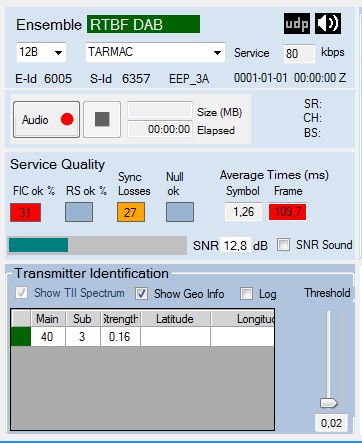Click the RTBF DAB ensemble label
The image size is (362, 443).
click(143, 24)
